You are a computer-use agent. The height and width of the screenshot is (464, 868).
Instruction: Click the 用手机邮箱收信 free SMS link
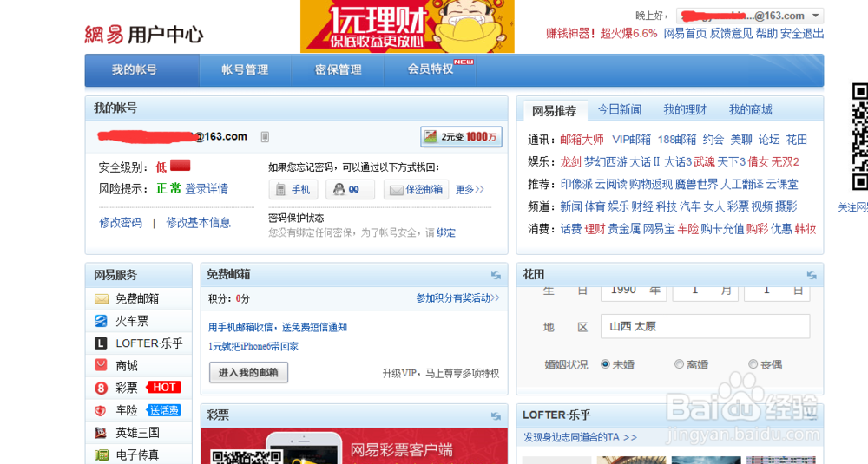tap(278, 327)
